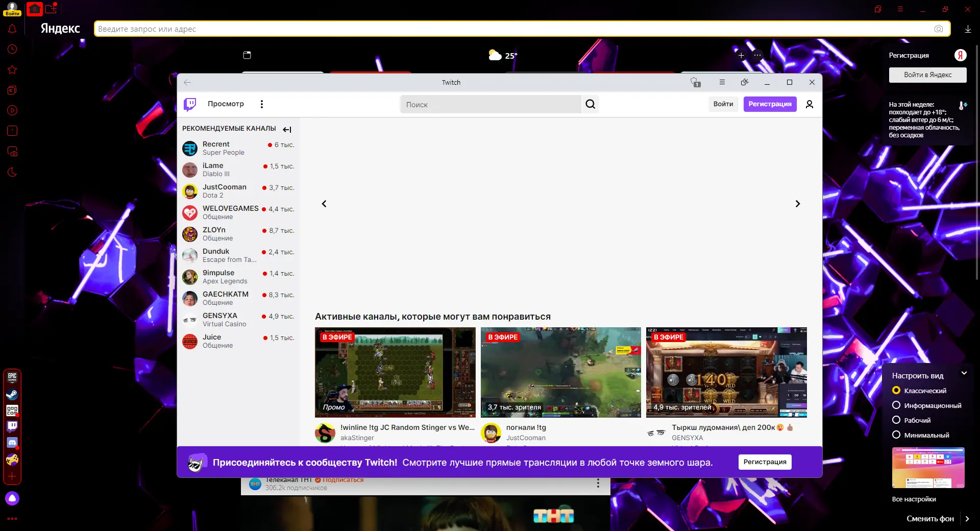Open the collections icon in the sidebar

pyautogui.click(x=12, y=90)
